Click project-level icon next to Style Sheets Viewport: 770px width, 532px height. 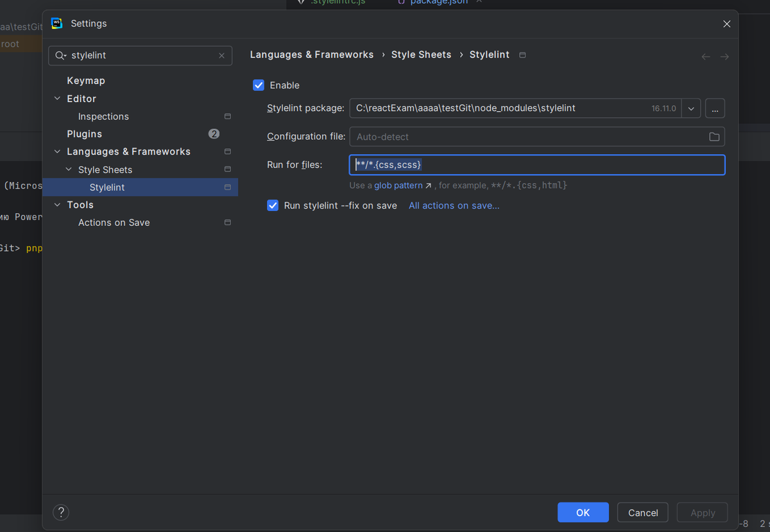(227, 169)
